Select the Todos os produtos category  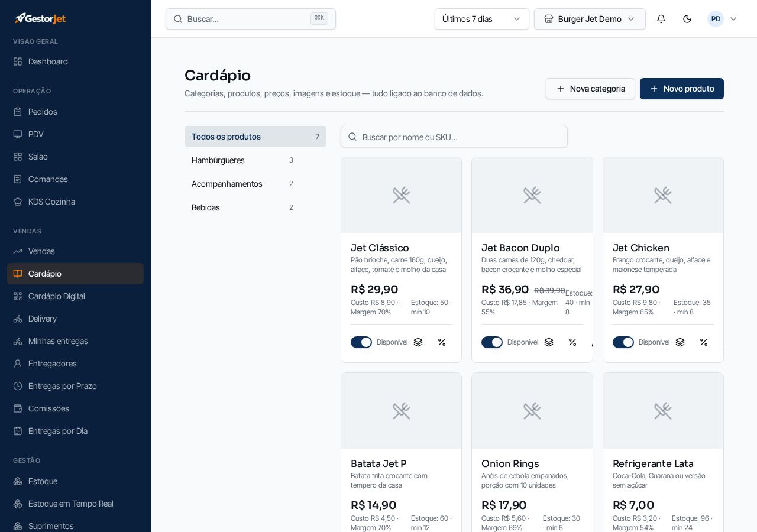click(255, 137)
